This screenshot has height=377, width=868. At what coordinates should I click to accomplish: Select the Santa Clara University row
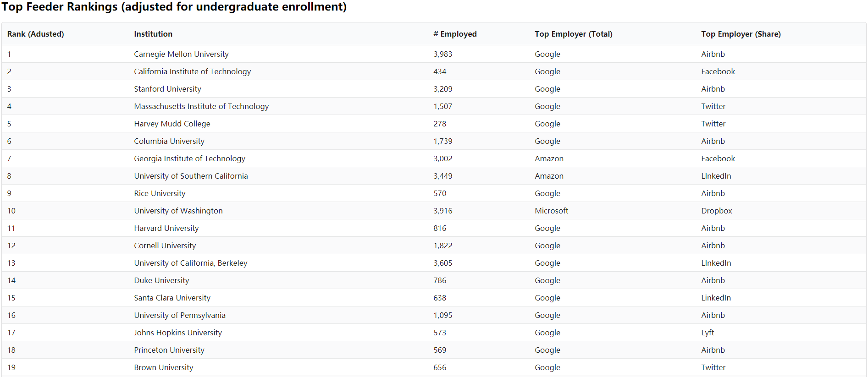434,298
